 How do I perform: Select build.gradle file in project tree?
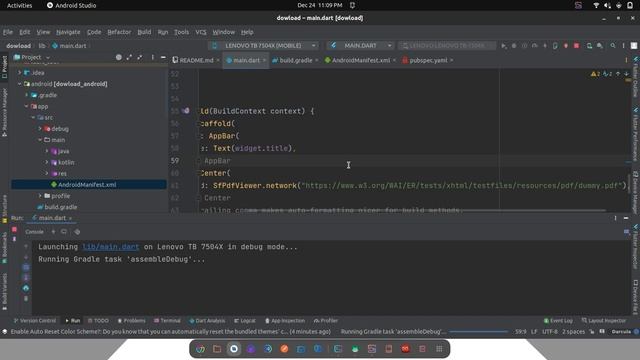(x=60, y=207)
